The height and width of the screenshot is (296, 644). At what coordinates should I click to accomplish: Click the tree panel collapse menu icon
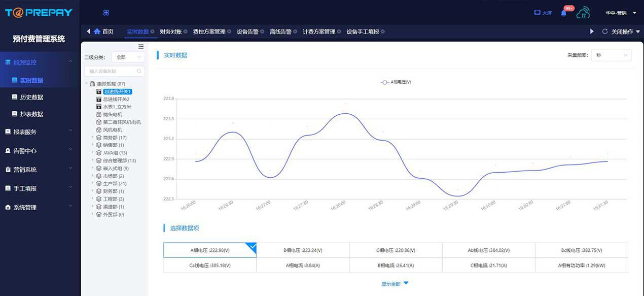(141, 47)
